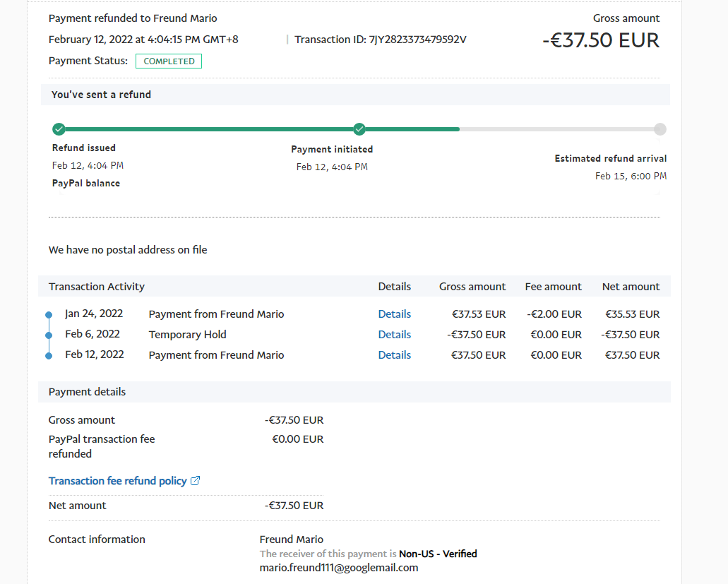Click the gray Estimated refund arrival circle

660,129
